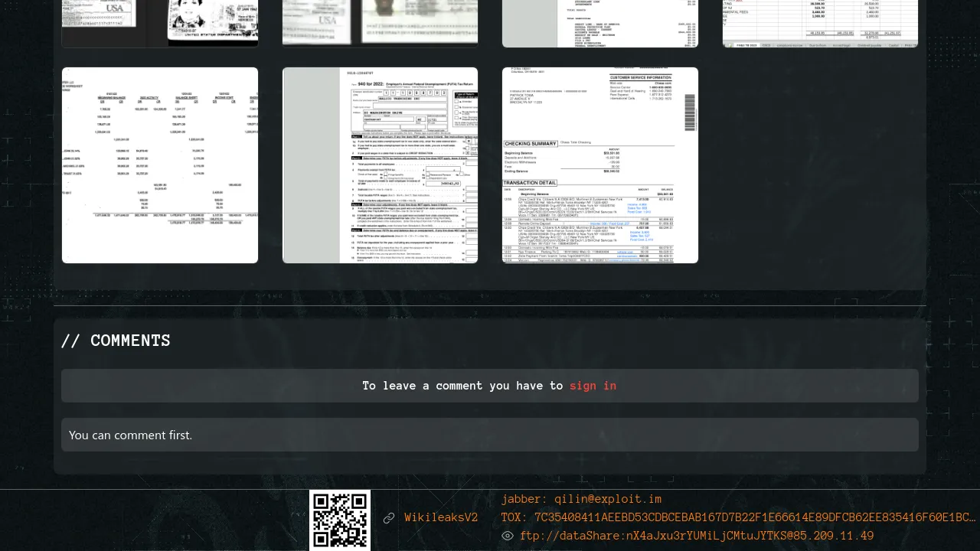Click the red sign in link
Image resolution: width=980 pixels, height=551 pixels.
[x=593, y=386]
